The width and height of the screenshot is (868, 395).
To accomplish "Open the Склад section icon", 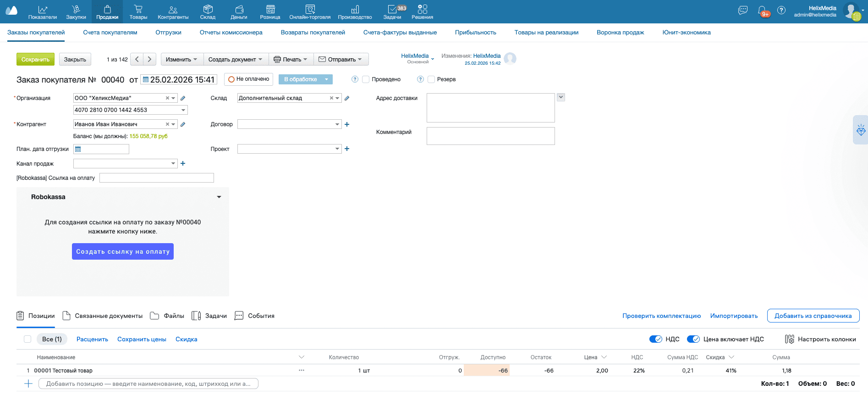I will pos(208,9).
